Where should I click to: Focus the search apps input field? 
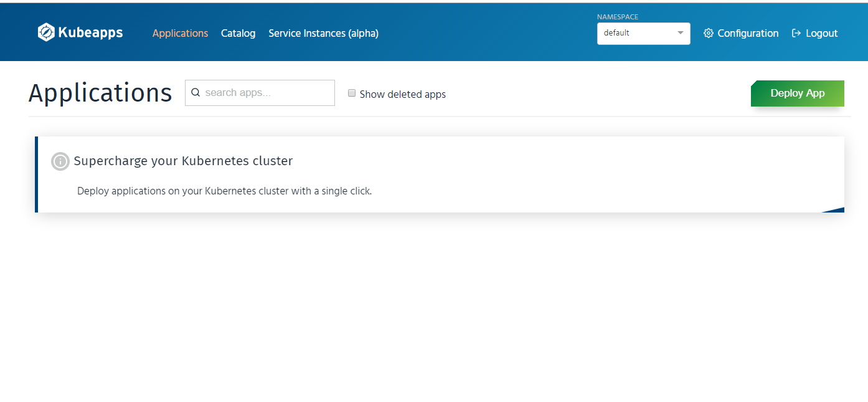tap(260, 93)
